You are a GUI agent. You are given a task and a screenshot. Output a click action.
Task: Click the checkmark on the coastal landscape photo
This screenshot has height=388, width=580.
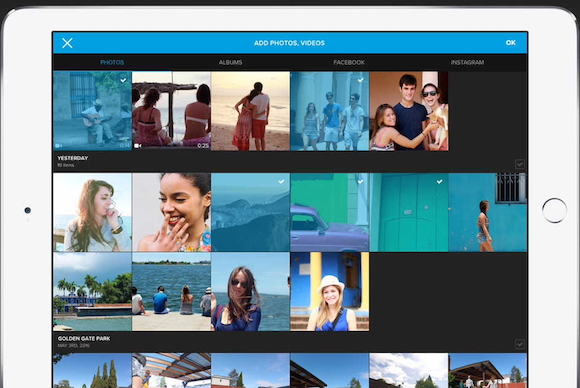coord(281,181)
